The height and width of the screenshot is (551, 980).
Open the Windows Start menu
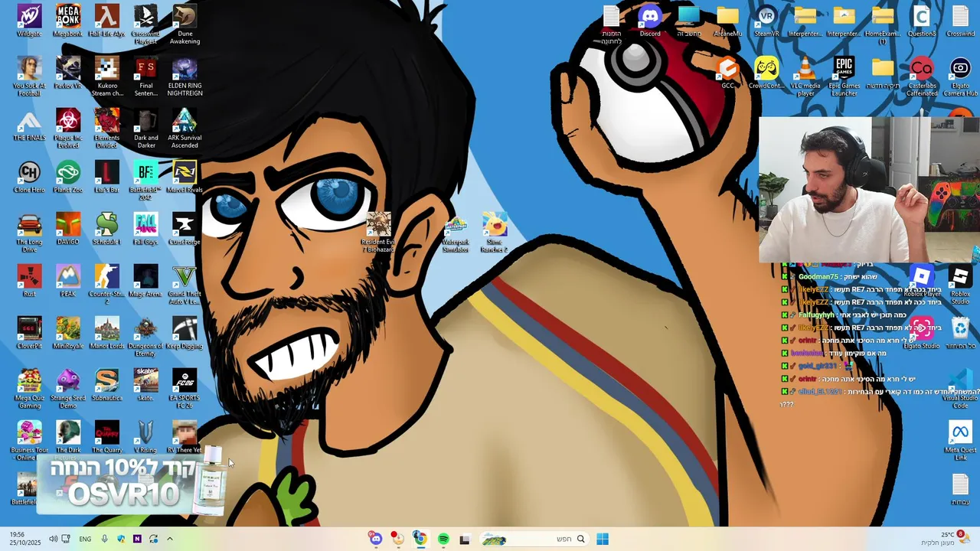click(x=603, y=539)
